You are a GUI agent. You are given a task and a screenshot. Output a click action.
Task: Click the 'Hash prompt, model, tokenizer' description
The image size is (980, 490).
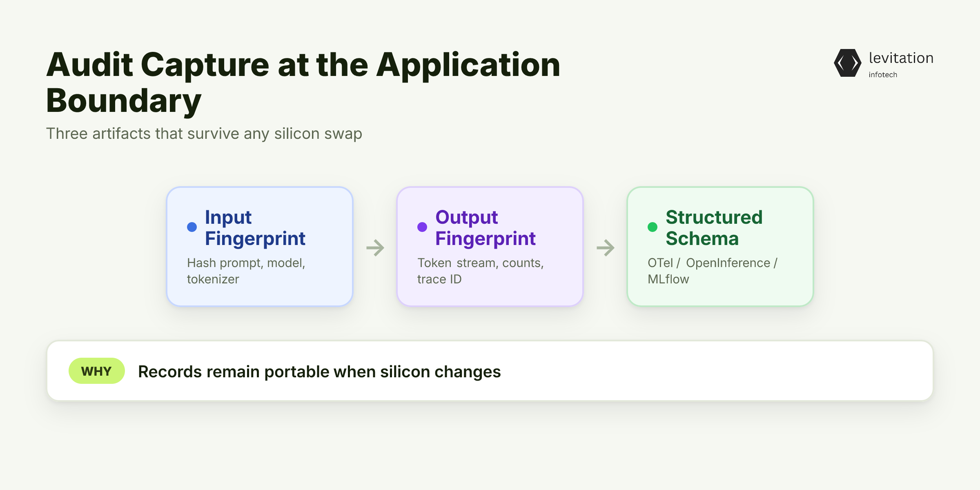(246, 271)
